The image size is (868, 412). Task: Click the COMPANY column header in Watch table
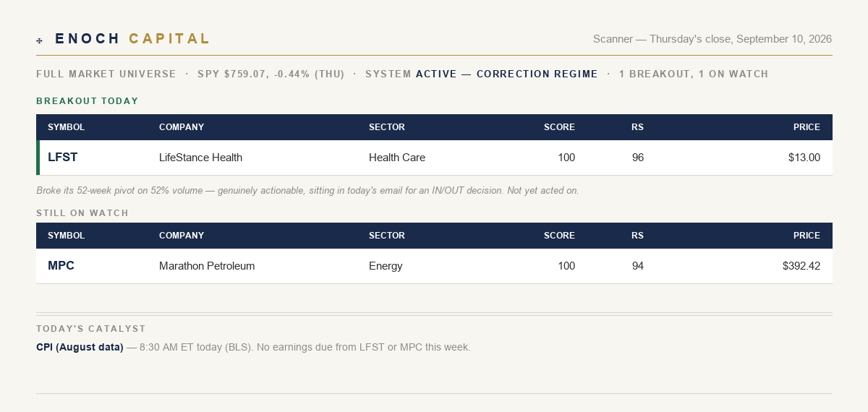coord(182,236)
